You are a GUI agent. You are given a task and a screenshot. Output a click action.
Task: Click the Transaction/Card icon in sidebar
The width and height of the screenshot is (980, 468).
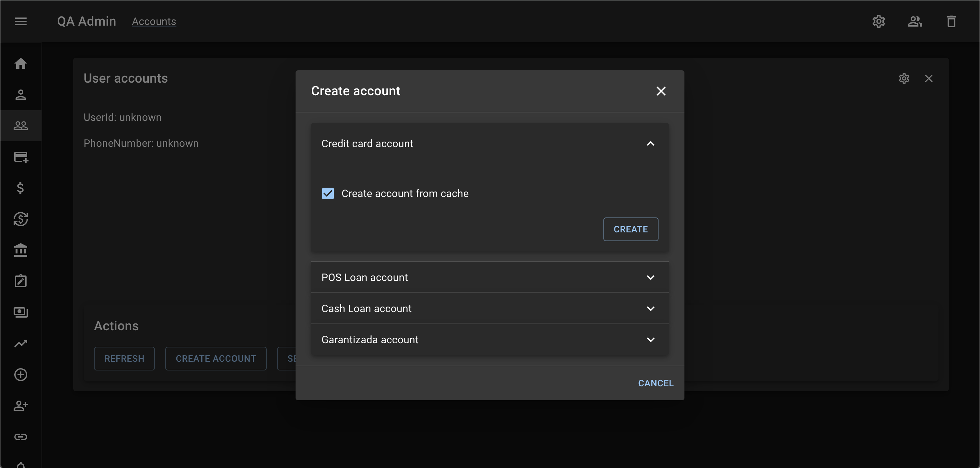point(21,157)
